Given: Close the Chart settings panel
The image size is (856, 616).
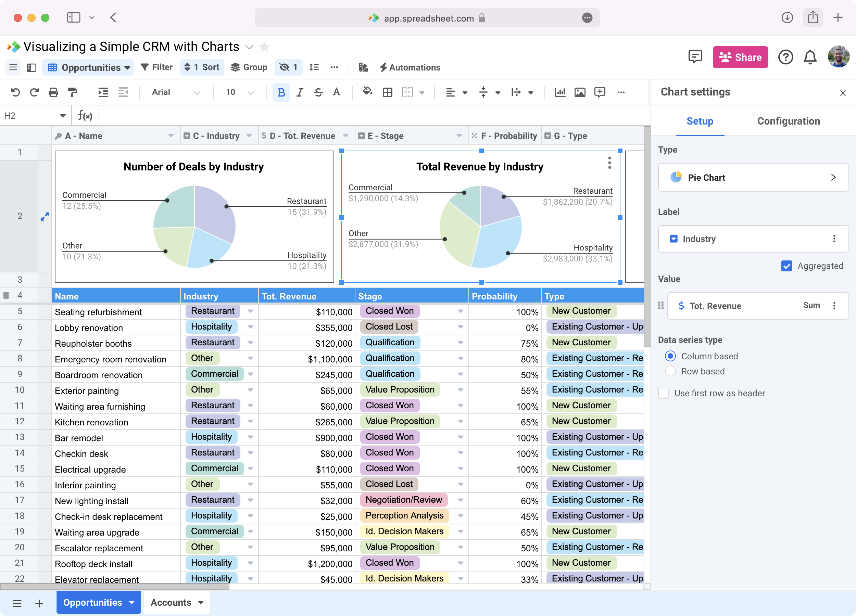Looking at the screenshot, I should [x=842, y=93].
